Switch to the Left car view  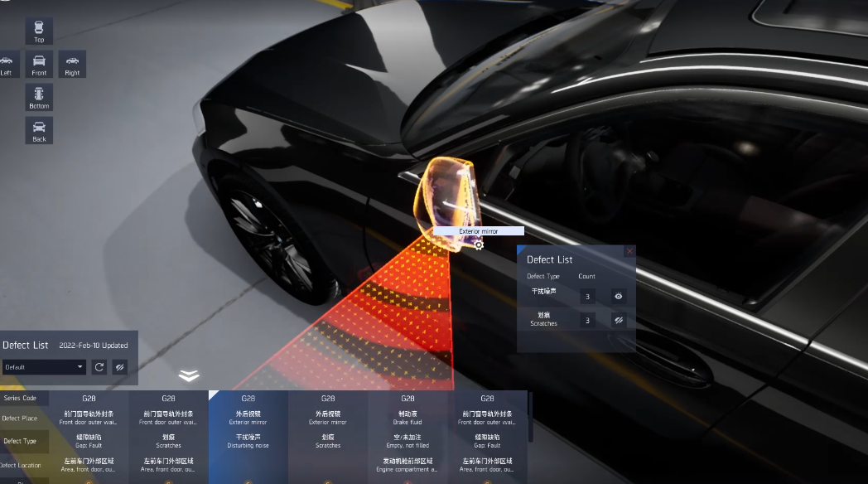click(x=7, y=64)
